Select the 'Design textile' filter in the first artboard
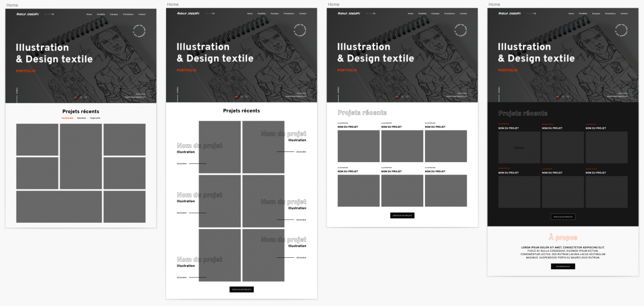Image resolution: width=644 pixels, height=306 pixels. click(x=95, y=118)
